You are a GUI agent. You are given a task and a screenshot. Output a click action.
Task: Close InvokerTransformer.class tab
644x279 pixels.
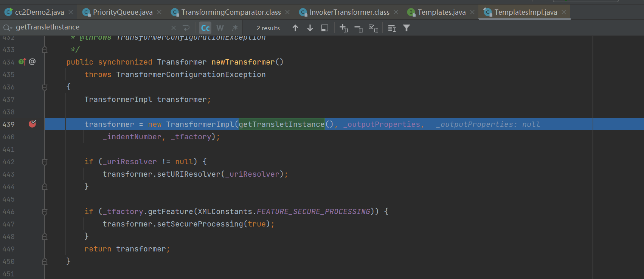[x=396, y=12]
